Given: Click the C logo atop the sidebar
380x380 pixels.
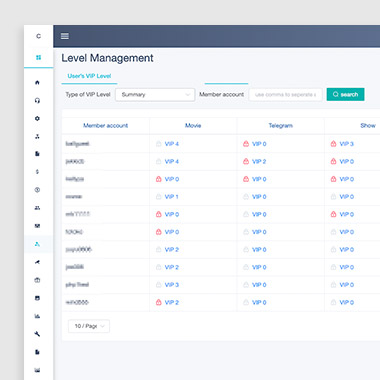Looking at the screenshot, I should [38, 36].
